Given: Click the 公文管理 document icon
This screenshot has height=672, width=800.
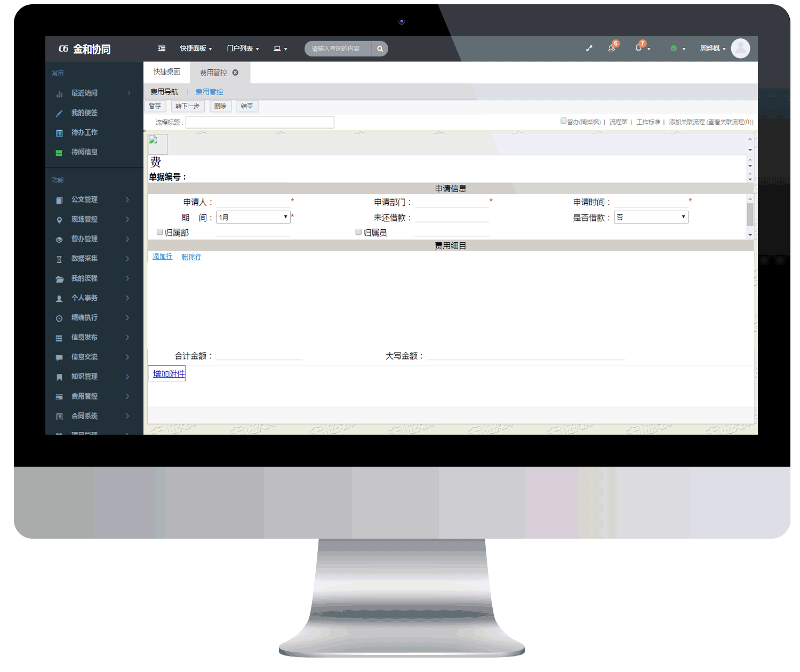Looking at the screenshot, I should click(59, 200).
